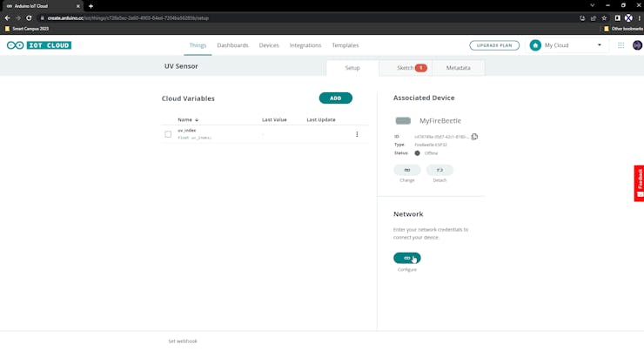Switch to the Setup tab
Image resolution: width=644 pixels, height=351 pixels.
tap(352, 68)
